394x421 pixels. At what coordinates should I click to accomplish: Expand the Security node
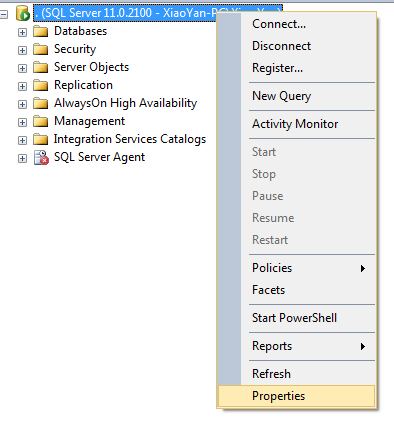click(22, 50)
